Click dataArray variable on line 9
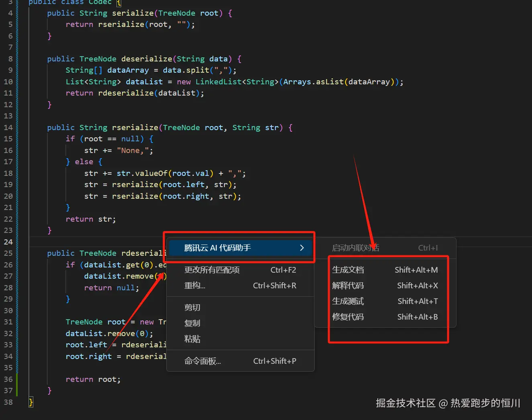 click(x=128, y=70)
